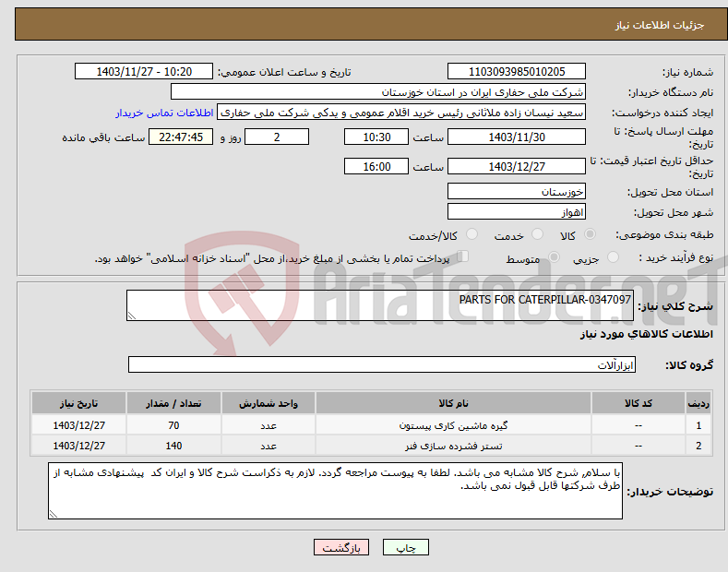Select the متوسط purchase type radio
Screen dimensions: 728x572
coord(554,257)
